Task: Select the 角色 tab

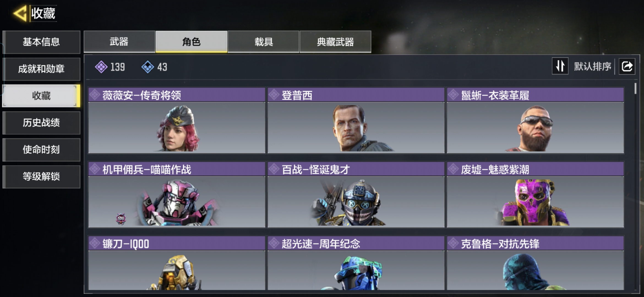Action: [x=191, y=42]
